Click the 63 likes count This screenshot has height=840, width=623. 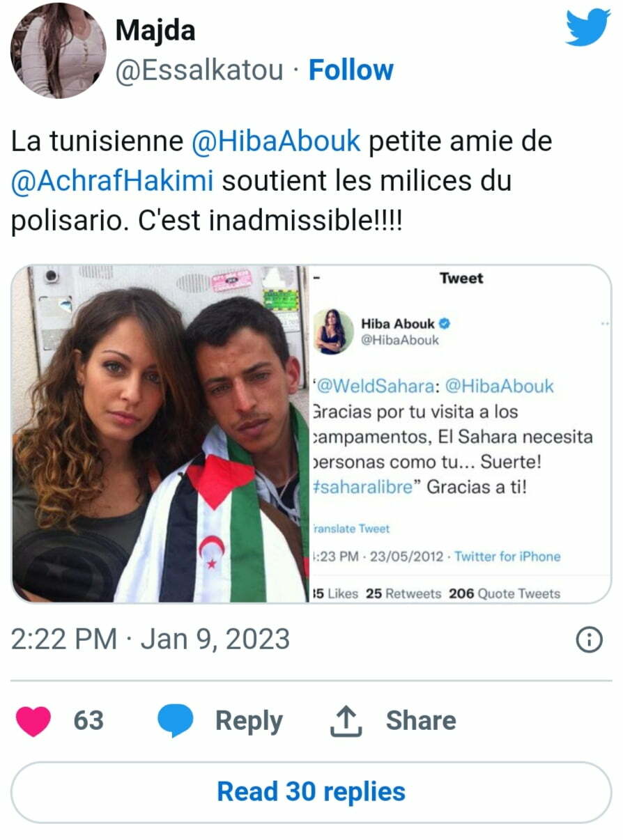[89, 721]
